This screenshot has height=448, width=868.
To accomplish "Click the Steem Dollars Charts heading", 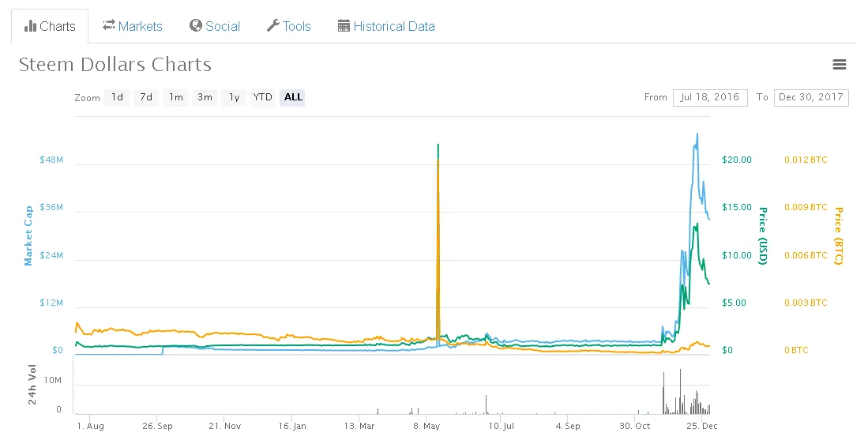I will (x=115, y=65).
